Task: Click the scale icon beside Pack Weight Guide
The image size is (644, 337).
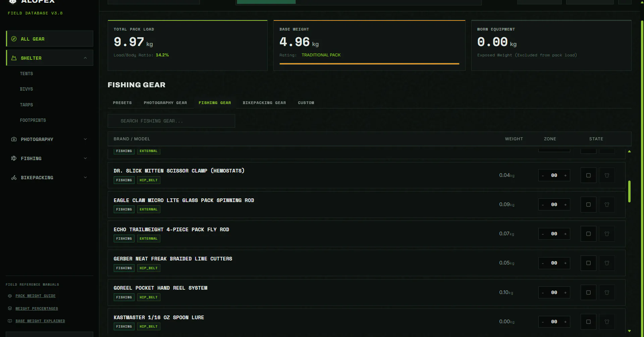Action: 10,296
